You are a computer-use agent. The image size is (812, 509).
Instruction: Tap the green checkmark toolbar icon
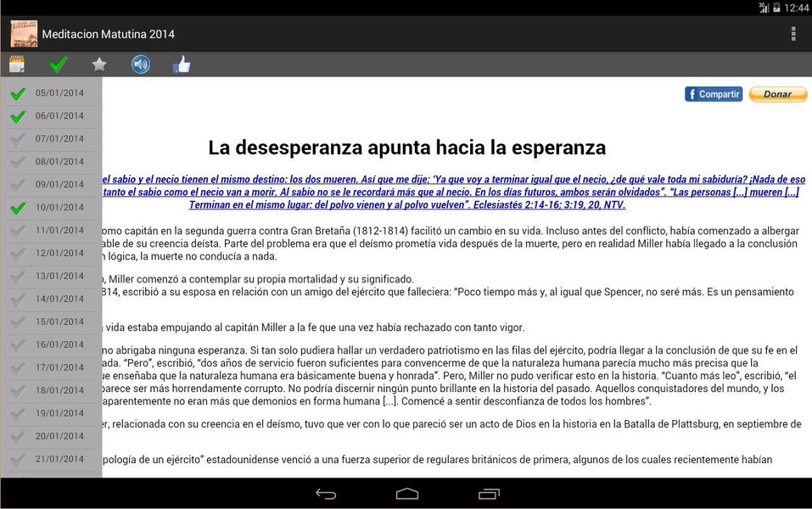click(58, 64)
